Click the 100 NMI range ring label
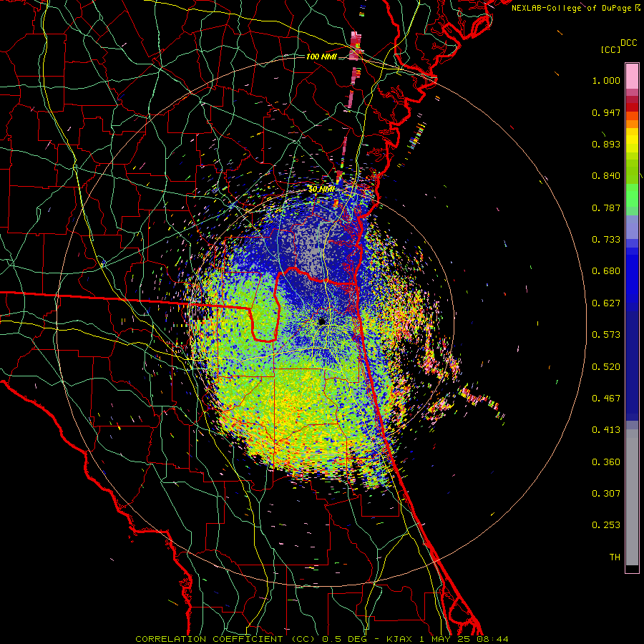This screenshot has height=644, width=644. click(x=321, y=57)
